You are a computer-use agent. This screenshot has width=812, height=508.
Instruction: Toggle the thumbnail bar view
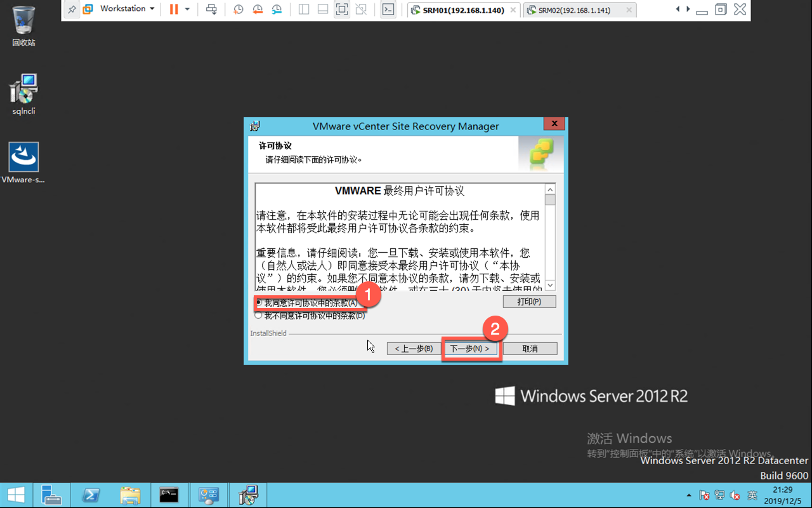coord(323,10)
